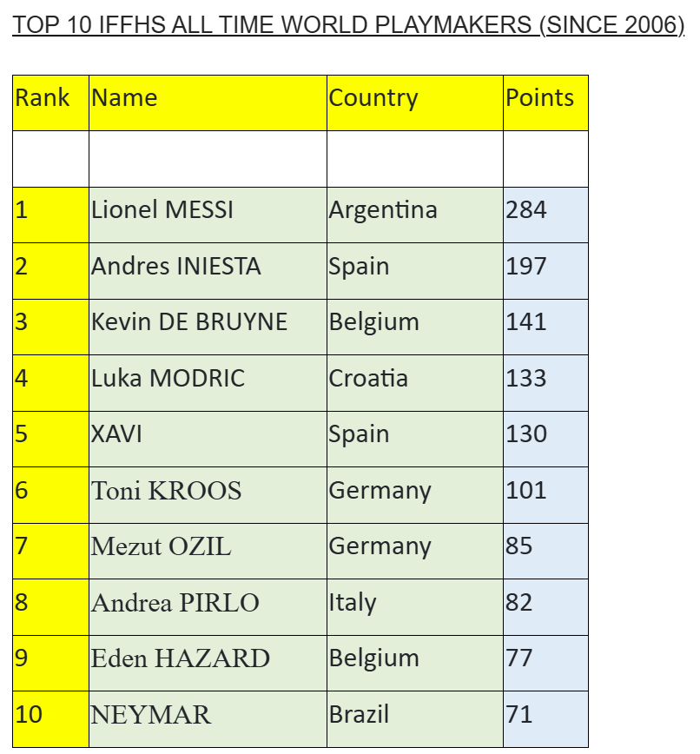The width and height of the screenshot is (700, 754).
Task: Select the Name column header cell
Action: click(208, 103)
